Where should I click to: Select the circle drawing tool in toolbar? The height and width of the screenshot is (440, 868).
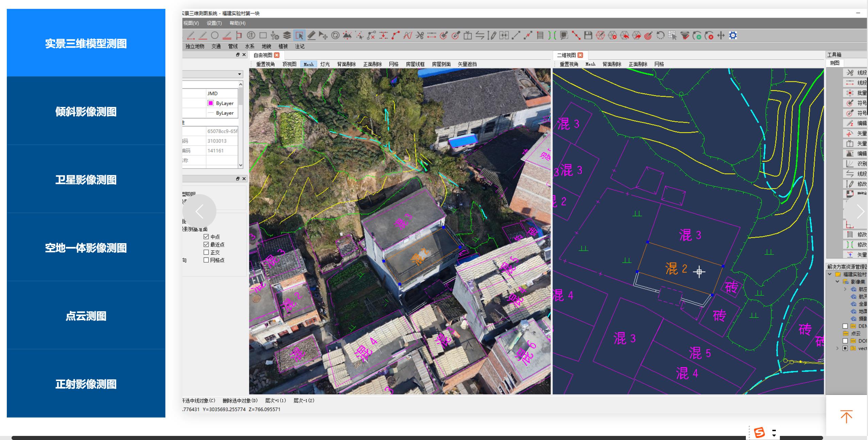coord(215,35)
